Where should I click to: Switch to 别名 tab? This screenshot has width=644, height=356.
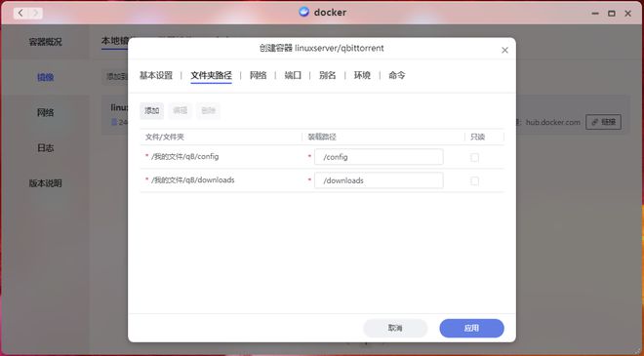(x=327, y=75)
